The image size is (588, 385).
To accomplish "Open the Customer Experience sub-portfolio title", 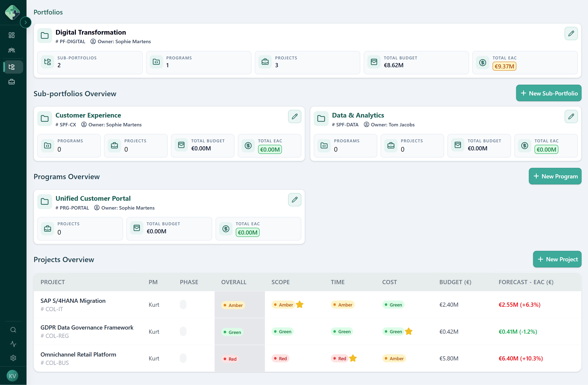I will tap(88, 115).
